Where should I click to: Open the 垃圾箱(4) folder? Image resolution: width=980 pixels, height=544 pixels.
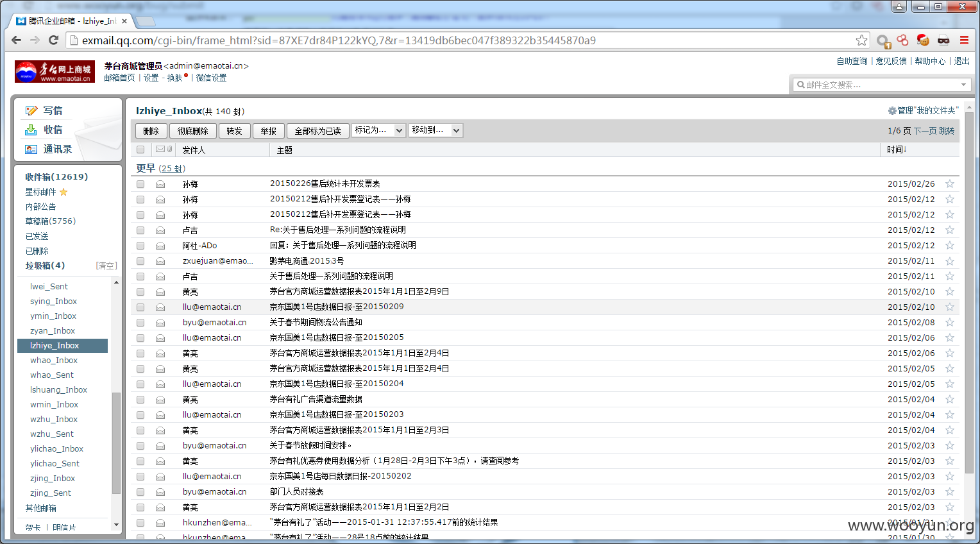(x=45, y=266)
